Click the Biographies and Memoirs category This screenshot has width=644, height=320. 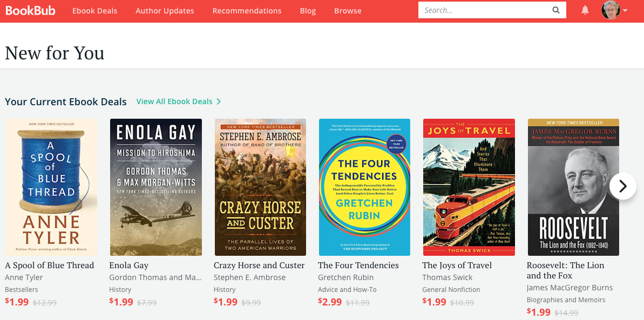[566, 300]
